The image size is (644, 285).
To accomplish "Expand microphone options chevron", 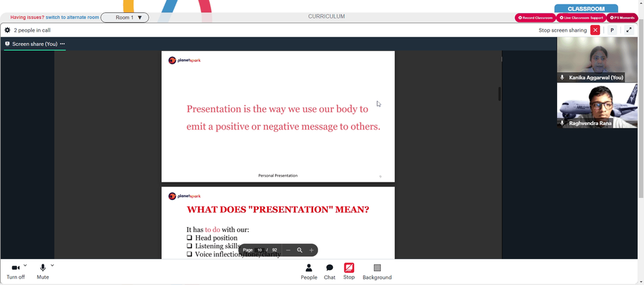I will coord(52,265).
